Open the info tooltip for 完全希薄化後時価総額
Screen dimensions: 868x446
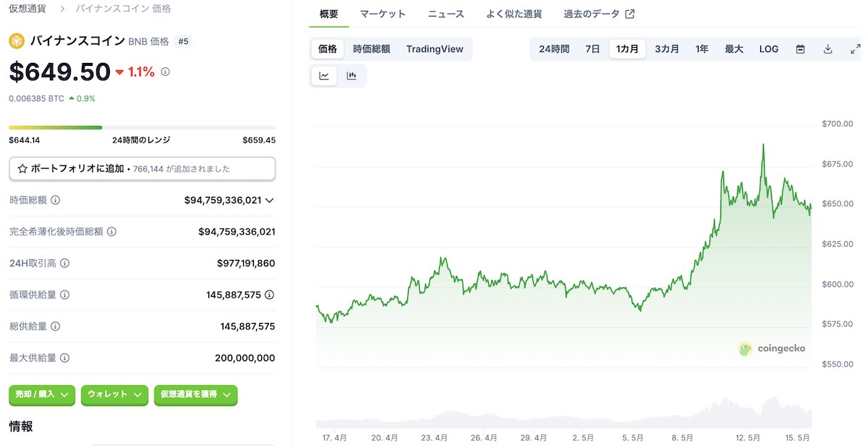111,232
